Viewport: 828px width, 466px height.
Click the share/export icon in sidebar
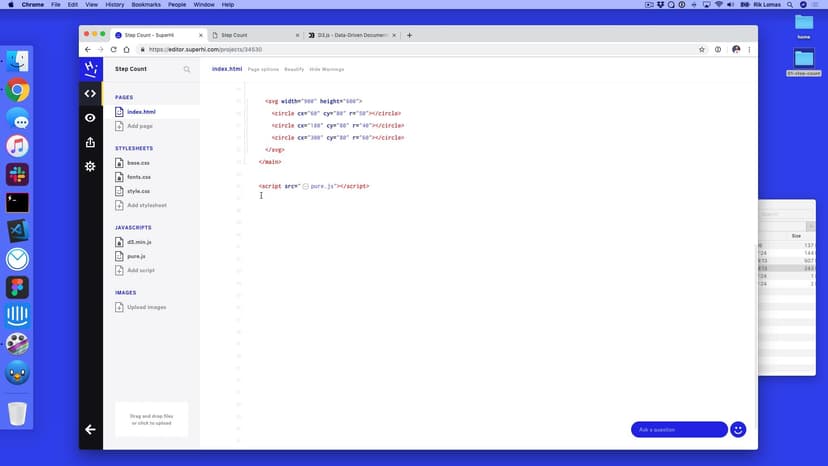pyautogui.click(x=90, y=142)
